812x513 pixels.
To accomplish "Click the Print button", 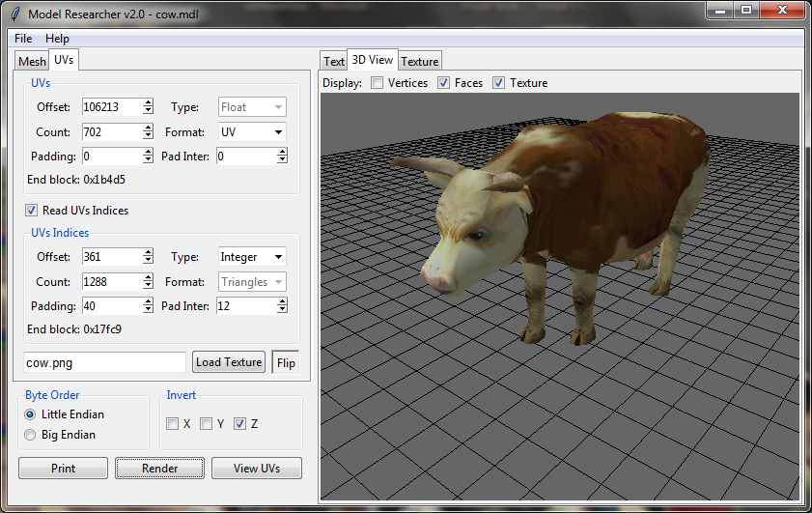I will [63, 468].
